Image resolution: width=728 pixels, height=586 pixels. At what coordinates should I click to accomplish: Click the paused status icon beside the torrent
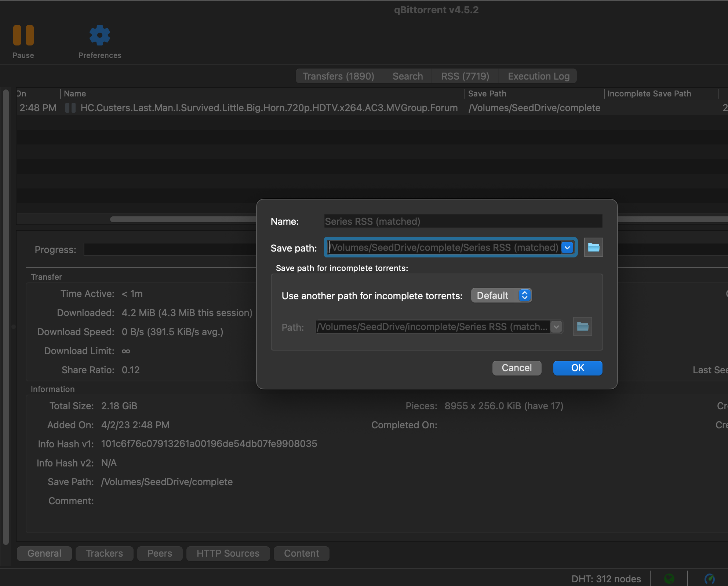pyautogui.click(x=70, y=107)
